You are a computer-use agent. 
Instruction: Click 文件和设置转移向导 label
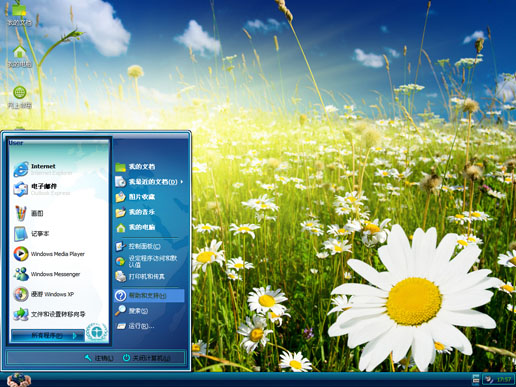click(58, 314)
